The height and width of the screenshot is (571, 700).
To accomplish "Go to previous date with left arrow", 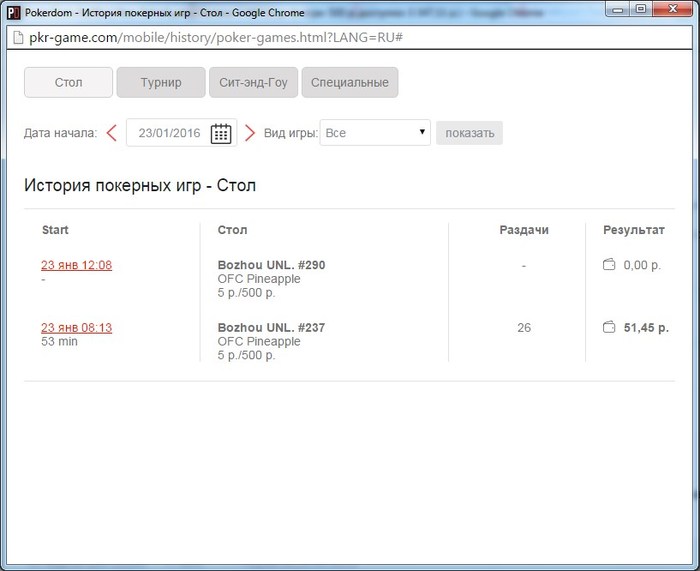I will (x=112, y=133).
